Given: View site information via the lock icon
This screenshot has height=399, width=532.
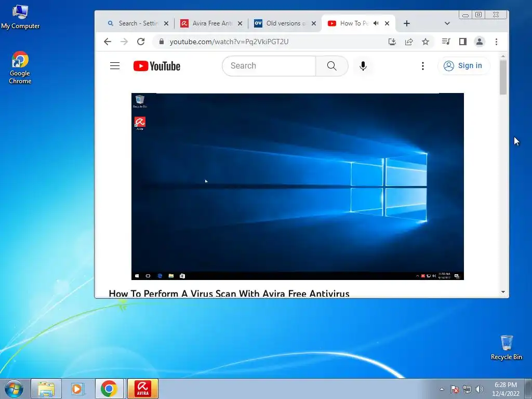Looking at the screenshot, I should pos(162,42).
